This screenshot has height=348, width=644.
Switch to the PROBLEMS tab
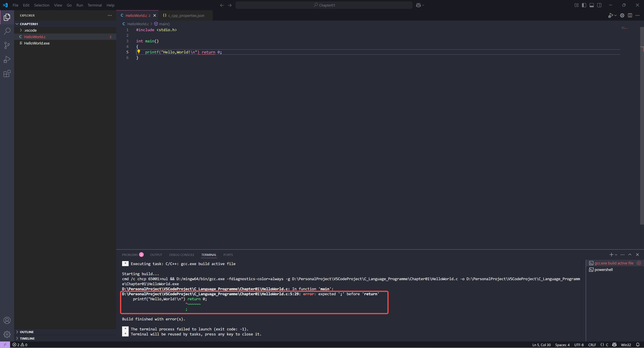click(130, 255)
